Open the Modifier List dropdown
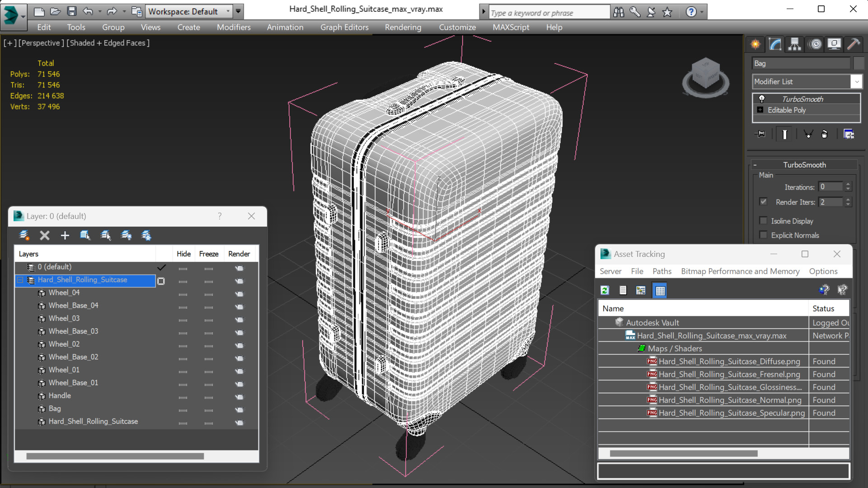The height and width of the screenshot is (488, 868). tap(856, 82)
